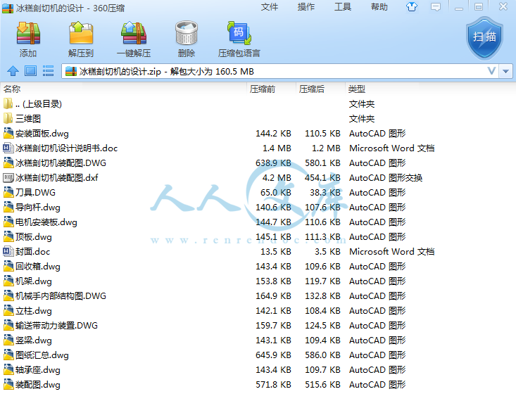Click the AutoCAD icon of 刀具.DWG
Viewport: 516px width, 420px height.
(x=8, y=192)
